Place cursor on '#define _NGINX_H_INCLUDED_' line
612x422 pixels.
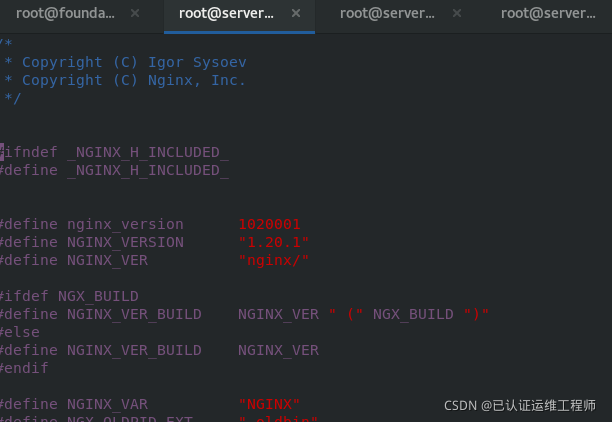point(115,170)
